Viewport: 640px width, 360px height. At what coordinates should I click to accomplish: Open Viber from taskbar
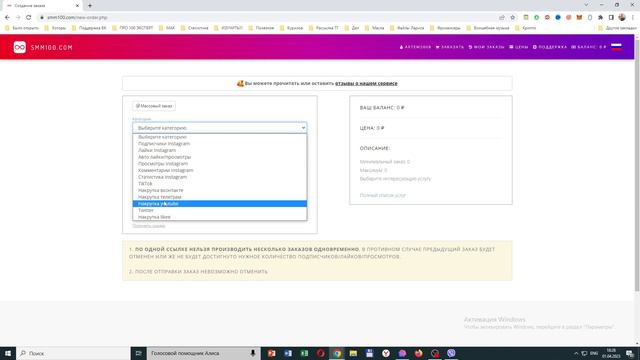point(451,353)
